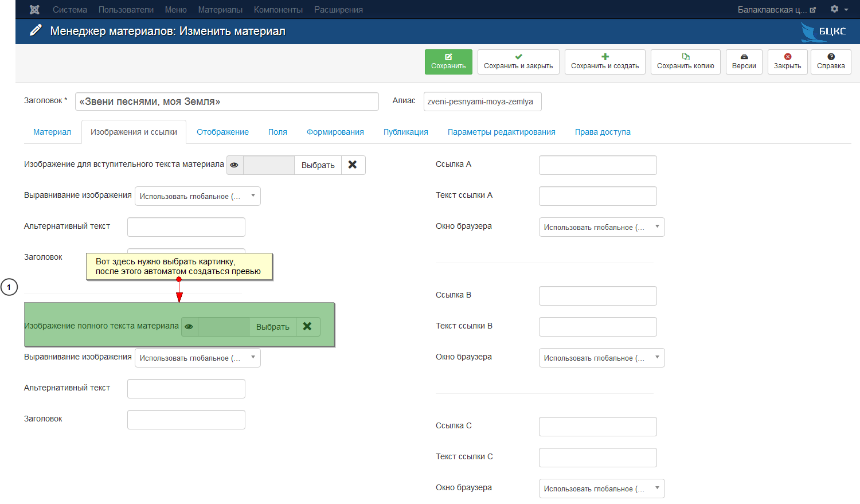Click the Текст ссылки A input field
Viewport: 860px width, 504px height.
(x=598, y=196)
